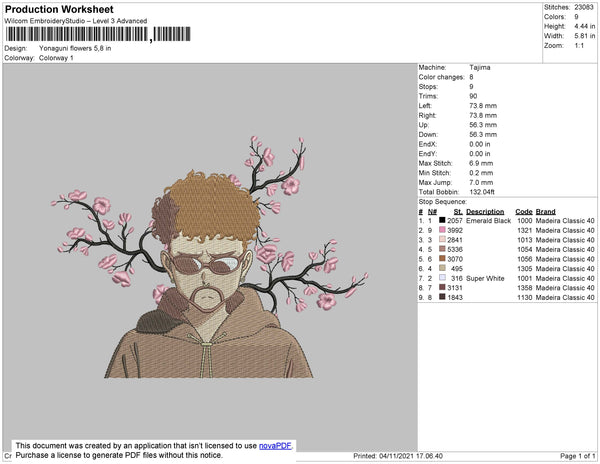This screenshot has height=464, width=600.
Task: Select the 'Production Worksheet' heading
Action: 59,10
